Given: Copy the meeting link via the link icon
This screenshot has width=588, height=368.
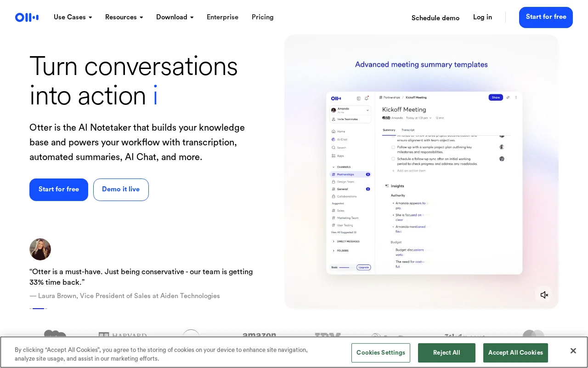Looking at the screenshot, I should [x=508, y=98].
